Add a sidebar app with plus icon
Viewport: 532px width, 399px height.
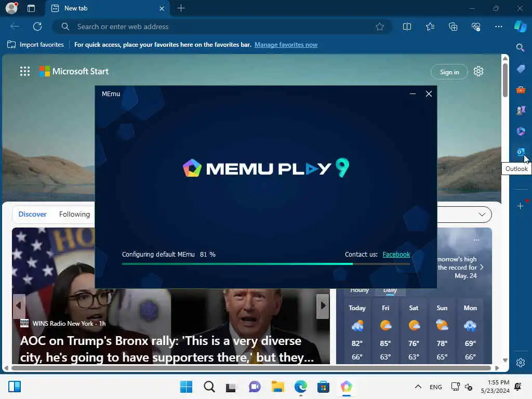(x=521, y=206)
